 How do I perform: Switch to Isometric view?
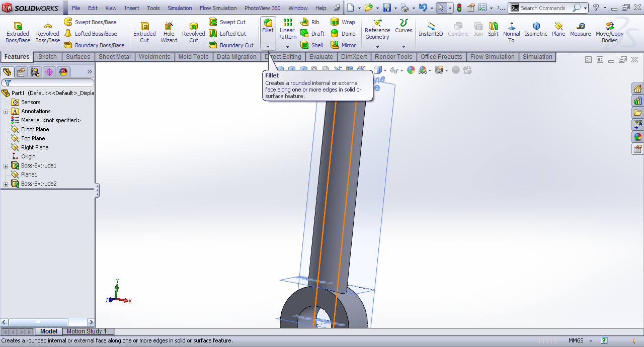click(x=536, y=29)
